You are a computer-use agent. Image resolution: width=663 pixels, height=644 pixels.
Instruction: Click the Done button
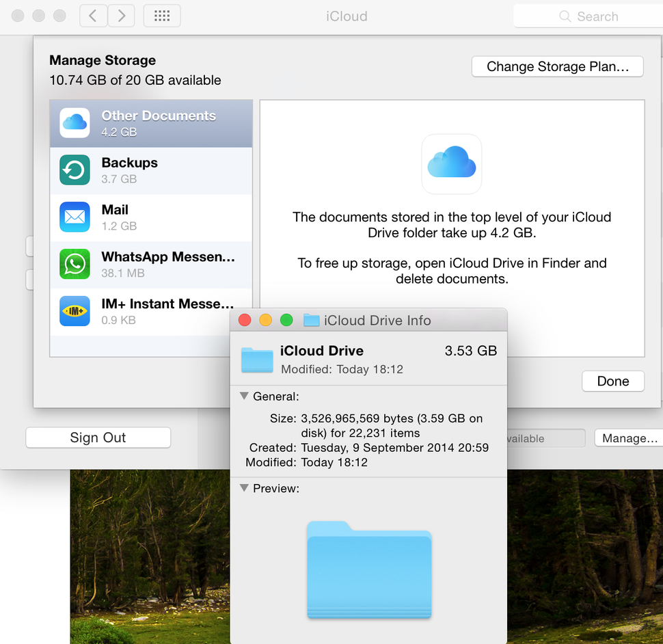(613, 381)
